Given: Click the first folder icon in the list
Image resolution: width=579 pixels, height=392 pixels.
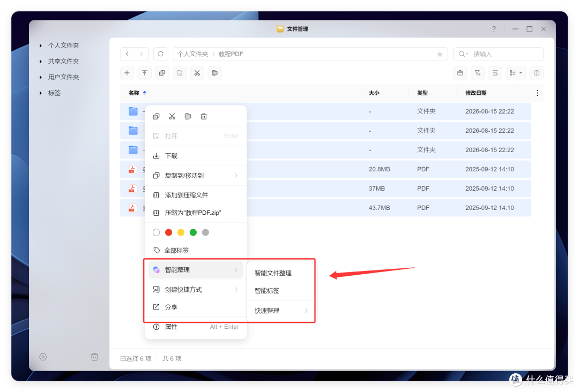Looking at the screenshot, I should coord(133,111).
